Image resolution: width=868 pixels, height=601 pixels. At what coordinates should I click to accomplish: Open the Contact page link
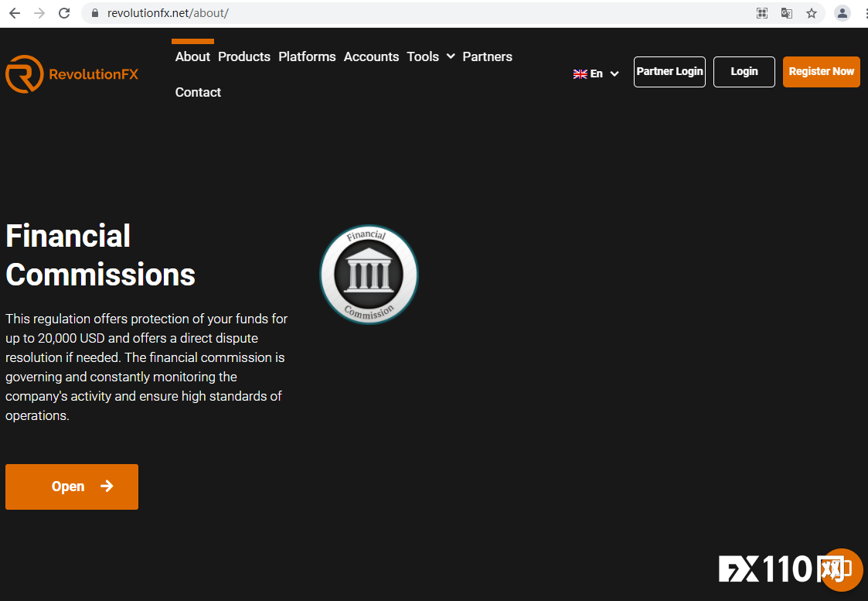(x=198, y=92)
